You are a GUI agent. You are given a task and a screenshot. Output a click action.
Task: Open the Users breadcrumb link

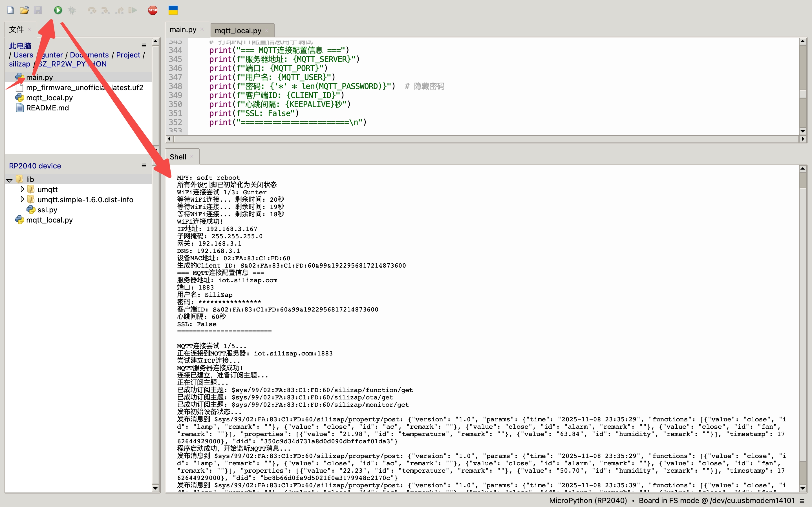coord(23,55)
